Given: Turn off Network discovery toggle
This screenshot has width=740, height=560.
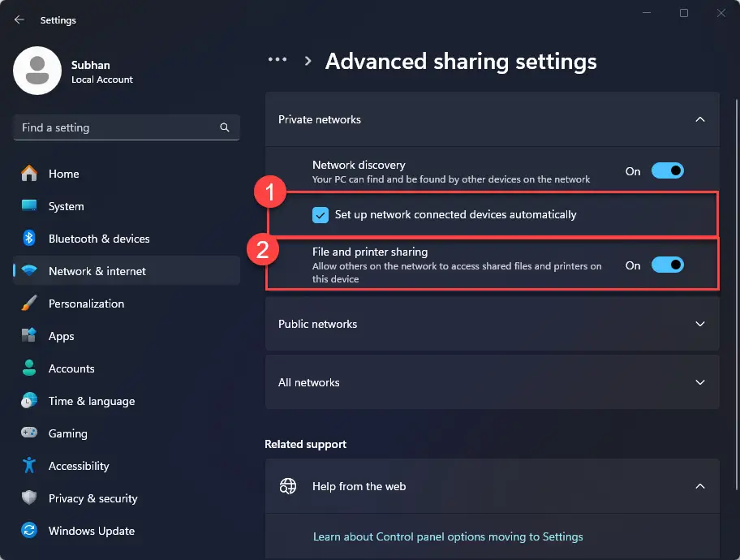Looking at the screenshot, I should [x=667, y=171].
